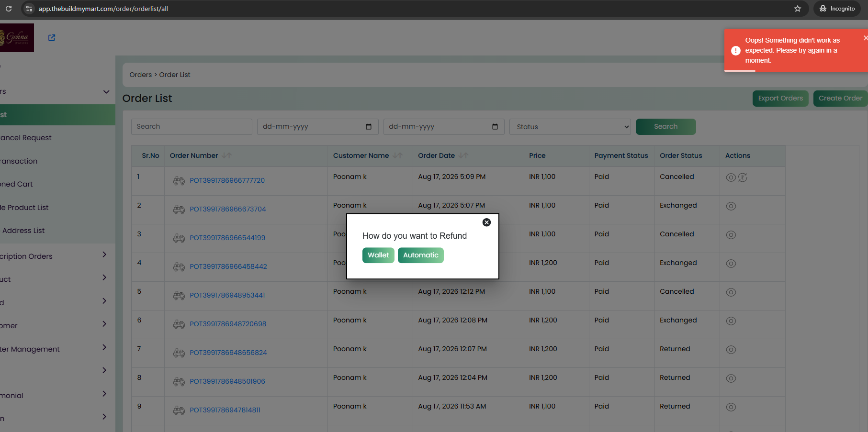Open Product List in the sidebar
868x432 pixels.
click(x=24, y=208)
